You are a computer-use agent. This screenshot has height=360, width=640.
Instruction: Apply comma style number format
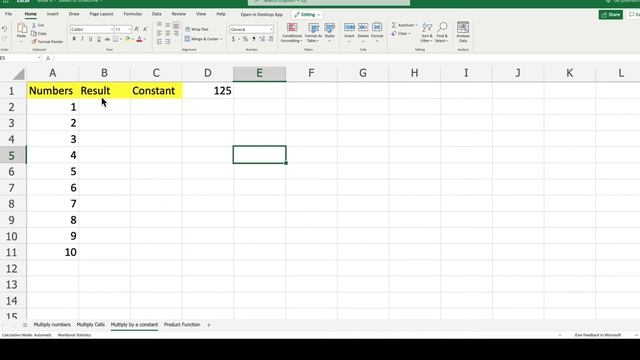(253, 39)
